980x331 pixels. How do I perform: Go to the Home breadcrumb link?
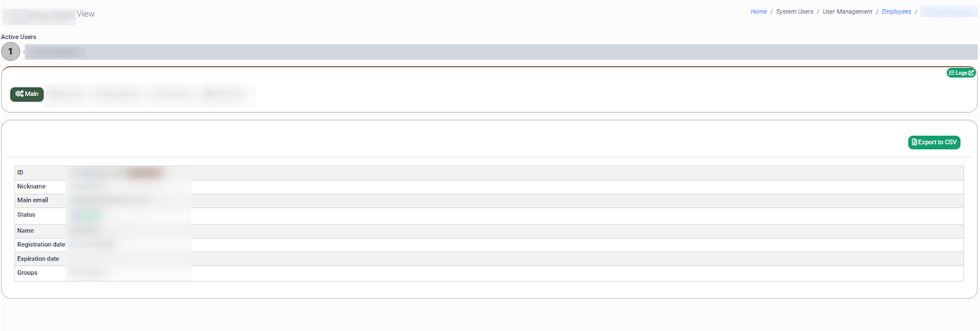(758, 12)
